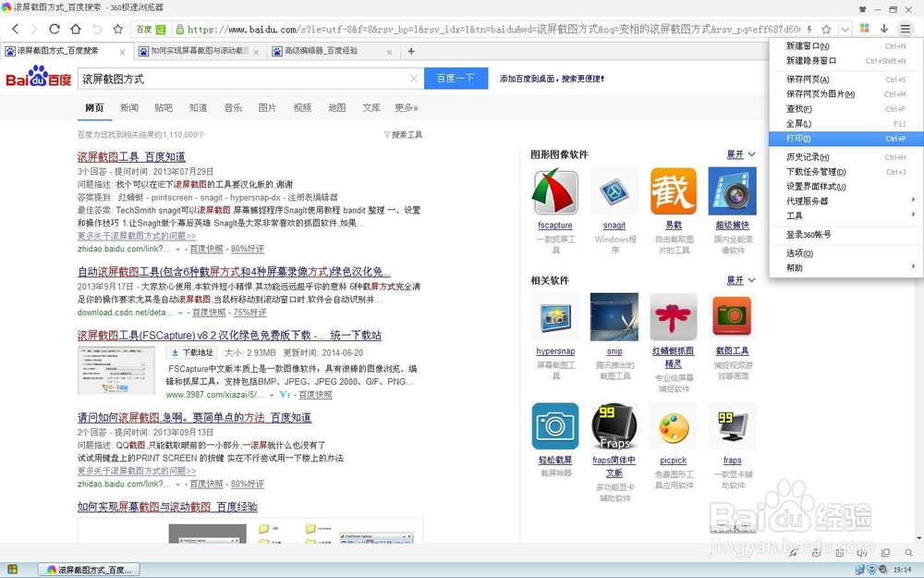924x578 pixels.
Task: Open the zhidao.baidu.com link dropdown arrow of the first result
Action: coord(178,250)
